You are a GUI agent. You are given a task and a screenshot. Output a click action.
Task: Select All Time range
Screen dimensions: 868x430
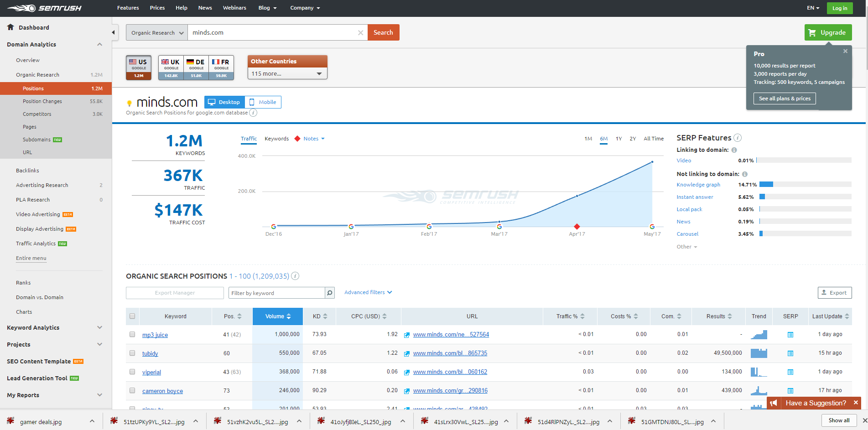[654, 139]
